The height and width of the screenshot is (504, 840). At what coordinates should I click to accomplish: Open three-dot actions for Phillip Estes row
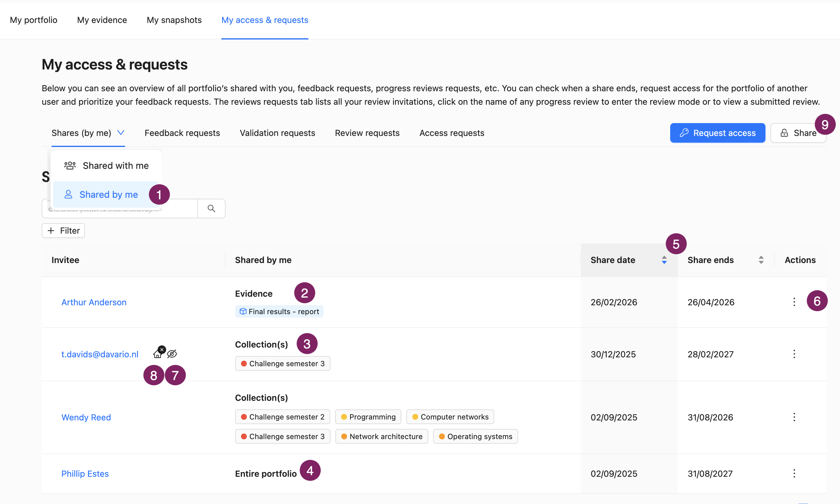(794, 473)
